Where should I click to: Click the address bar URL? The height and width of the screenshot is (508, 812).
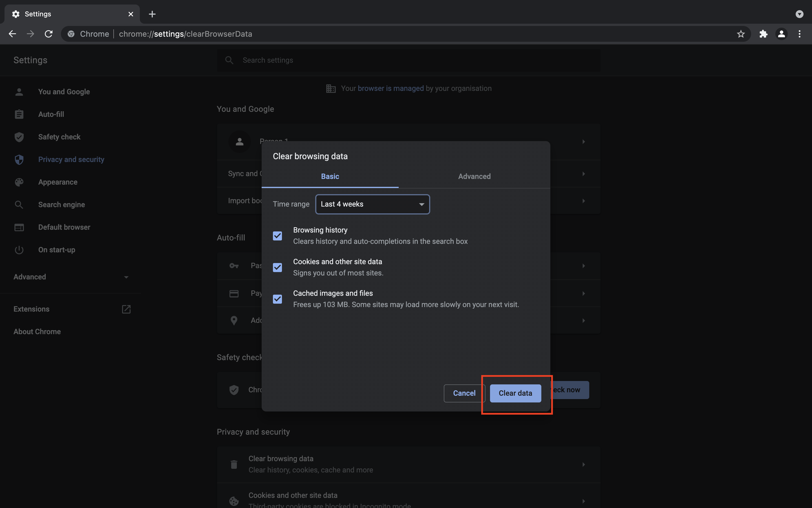185,34
